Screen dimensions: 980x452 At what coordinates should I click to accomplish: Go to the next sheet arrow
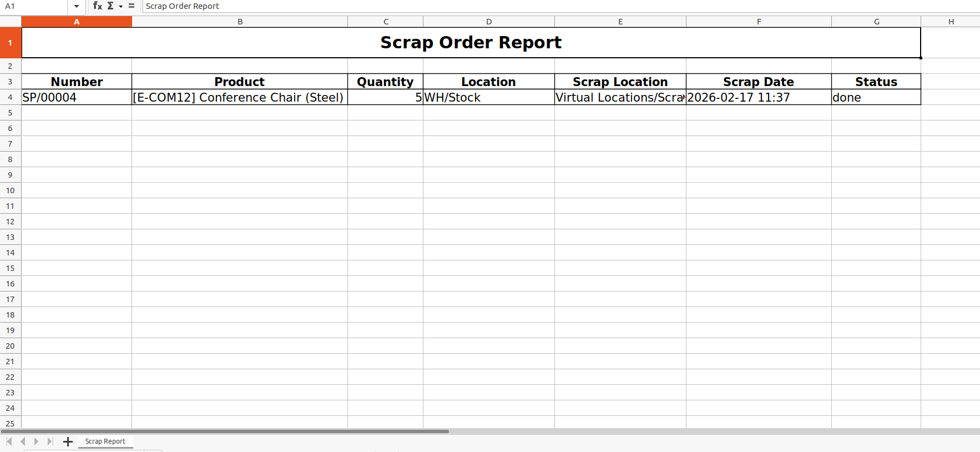pyautogui.click(x=36, y=441)
